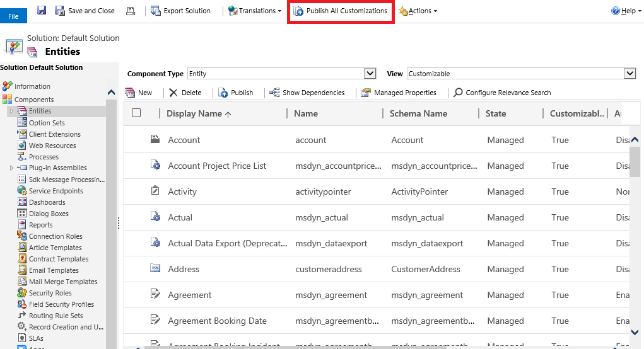Sort by Schema Name column header
This screenshot has height=349, width=644.
(x=419, y=113)
